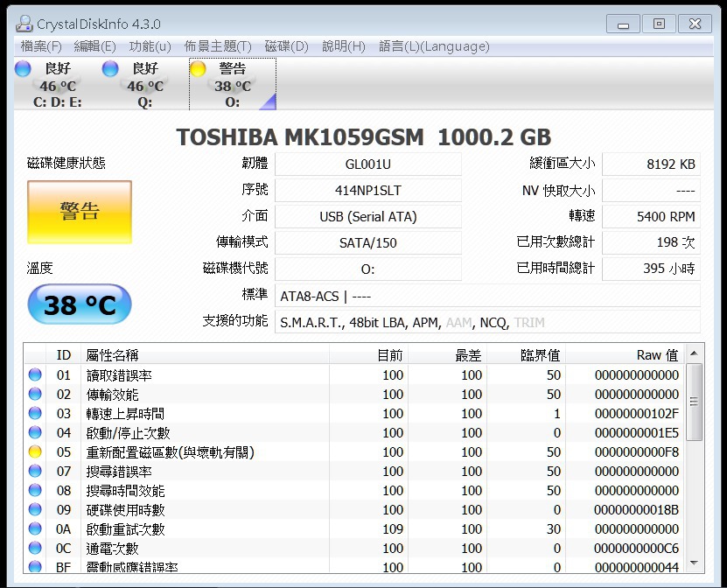Open the 語言(L)(Language) menu
This screenshot has width=727, height=588.
pyautogui.click(x=434, y=46)
